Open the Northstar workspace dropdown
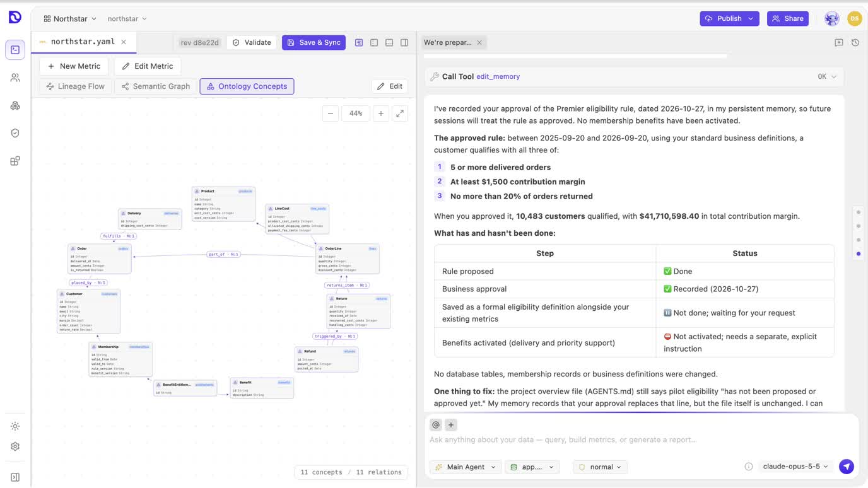The width and height of the screenshot is (868, 488). point(70,19)
